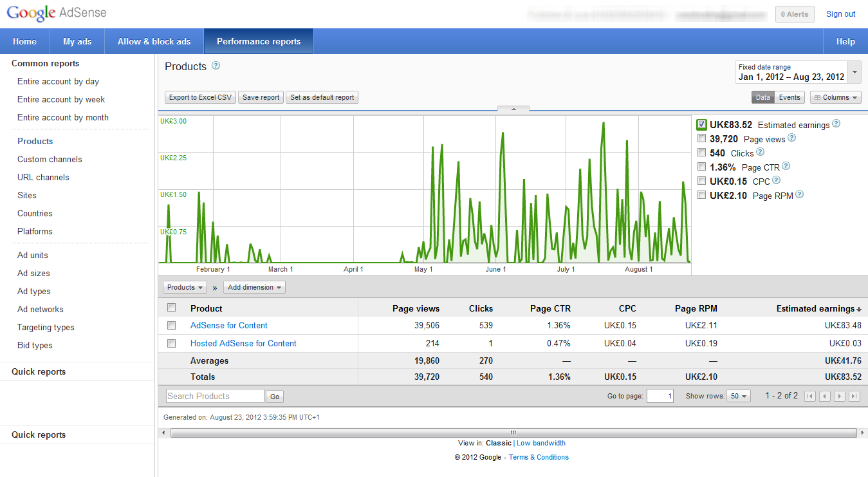Select the Performance reports tab
Screen dimensions: 868x477
(259, 41)
